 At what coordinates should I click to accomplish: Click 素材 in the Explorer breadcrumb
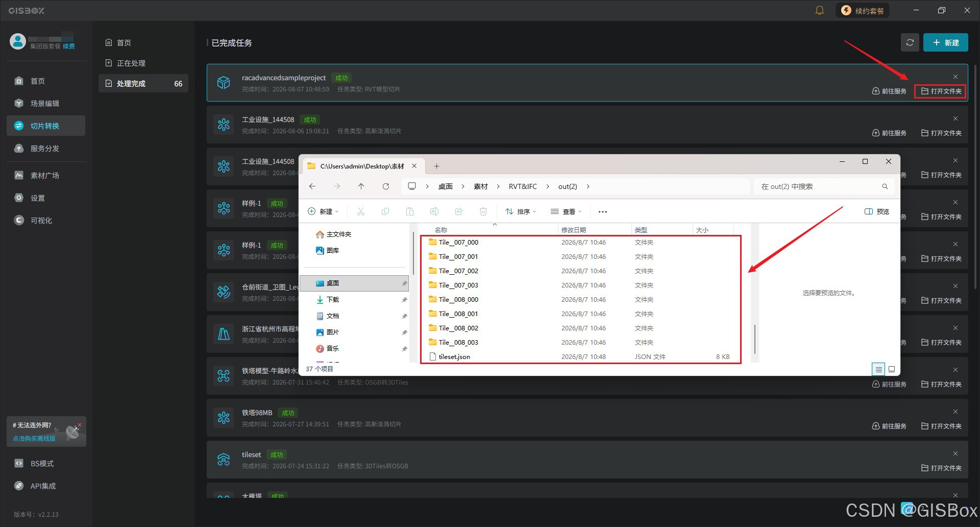coord(481,186)
